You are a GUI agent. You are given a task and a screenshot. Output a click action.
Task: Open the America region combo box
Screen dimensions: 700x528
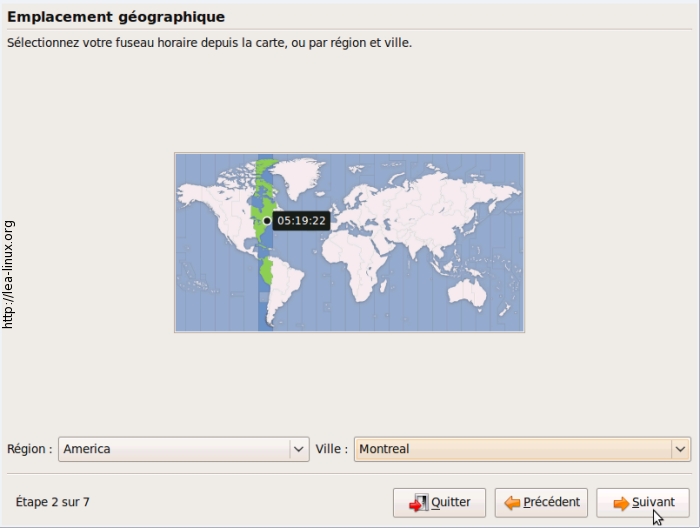coord(175,449)
